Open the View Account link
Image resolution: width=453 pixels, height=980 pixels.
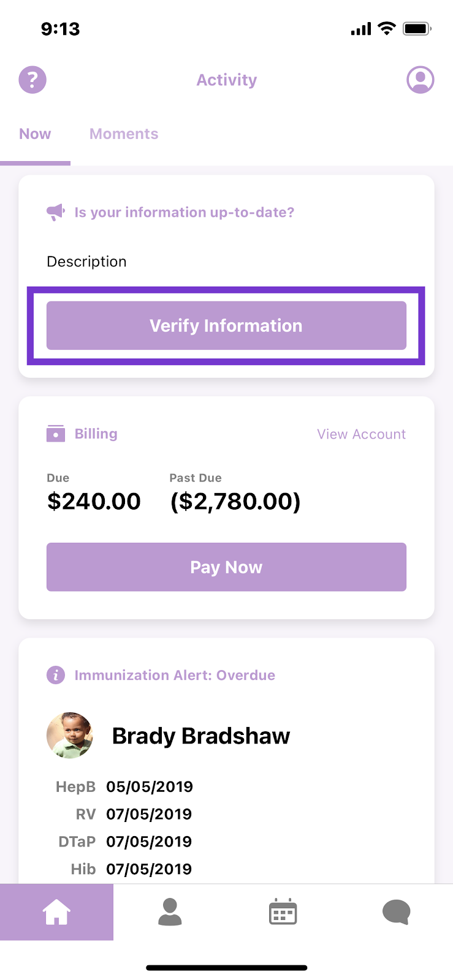click(x=362, y=434)
